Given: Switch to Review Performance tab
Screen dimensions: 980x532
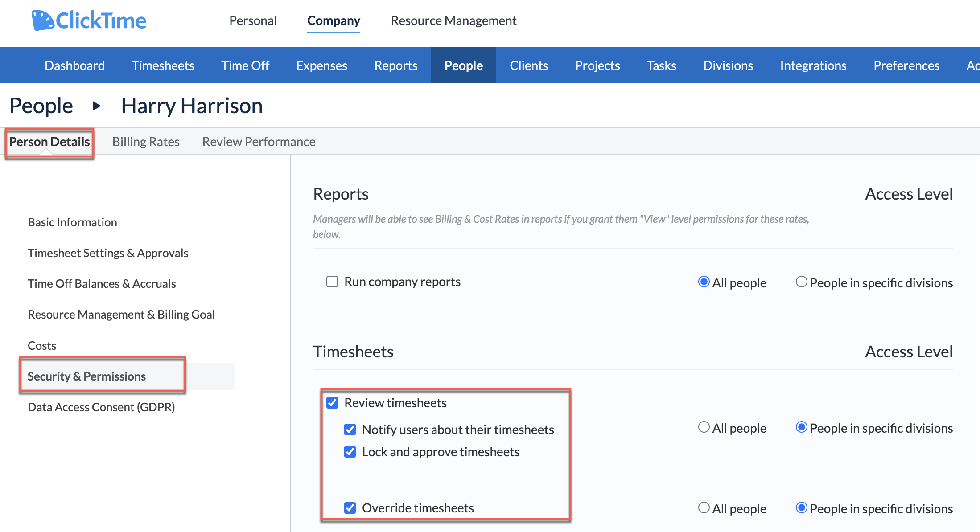Looking at the screenshot, I should click(259, 142).
